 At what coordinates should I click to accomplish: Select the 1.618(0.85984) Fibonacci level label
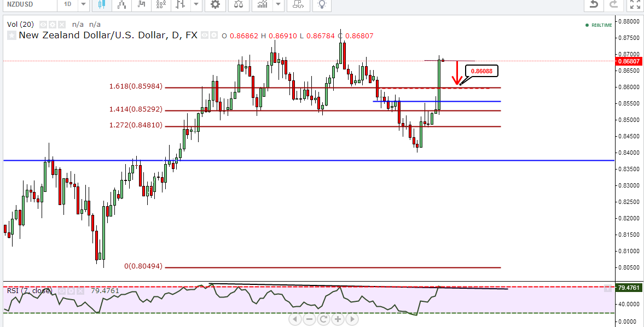click(x=136, y=86)
